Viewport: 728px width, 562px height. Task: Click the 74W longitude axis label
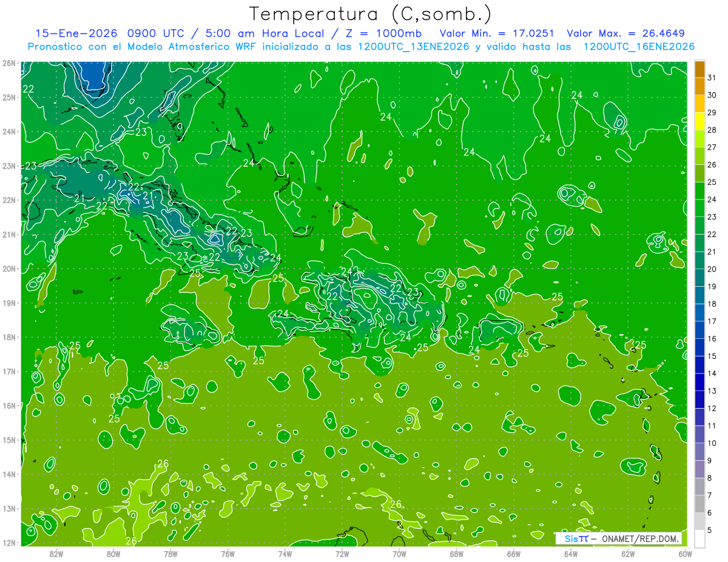(285, 554)
